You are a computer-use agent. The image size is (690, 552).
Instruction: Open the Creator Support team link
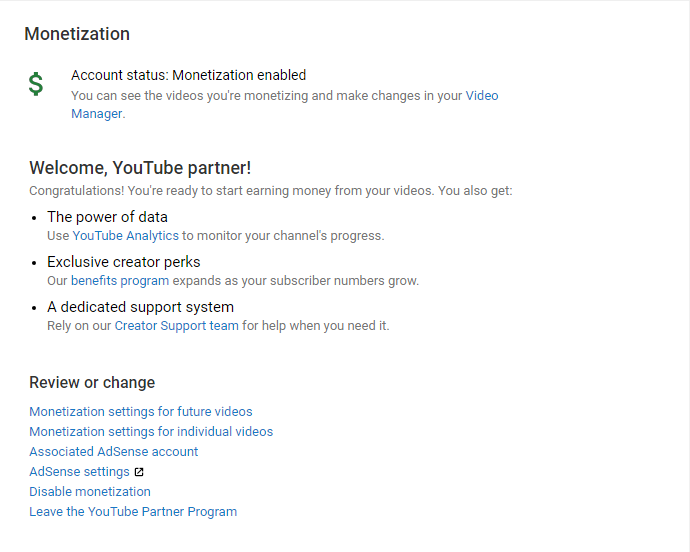click(176, 325)
